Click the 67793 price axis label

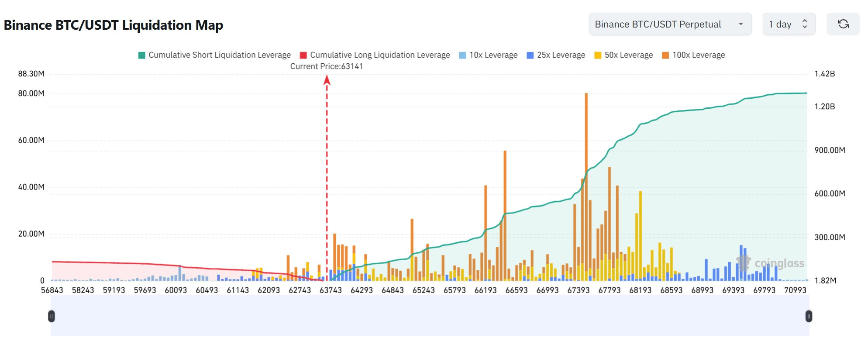click(x=610, y=290)
